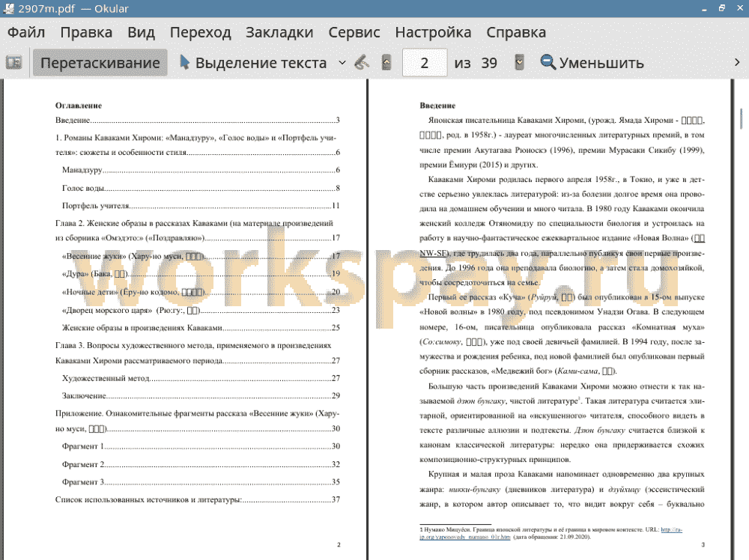Go to next page arrow icon
Image resolution: width=749 pixels, height=560 pixels.
pos(519,63)
